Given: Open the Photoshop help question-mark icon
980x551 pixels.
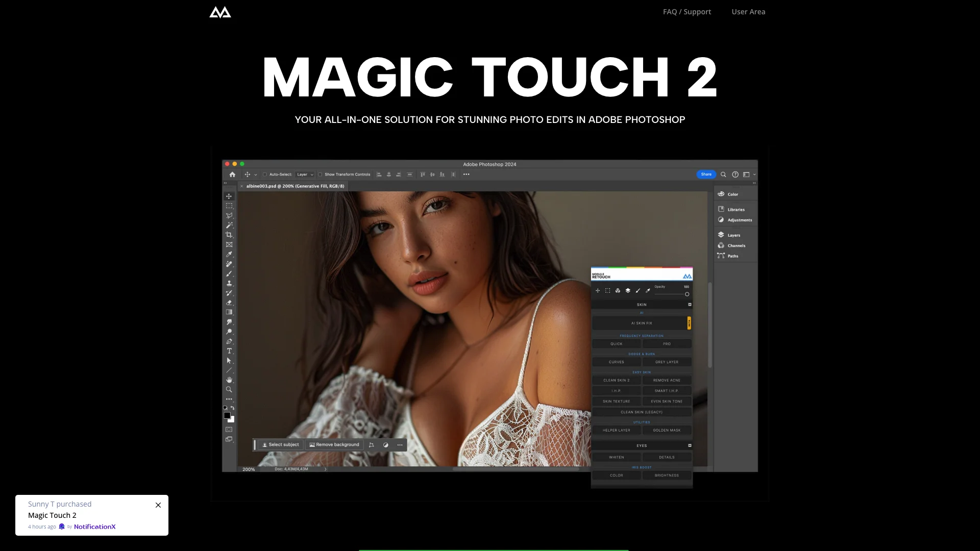Looking at the screenshot, I should tap(736, 174).
